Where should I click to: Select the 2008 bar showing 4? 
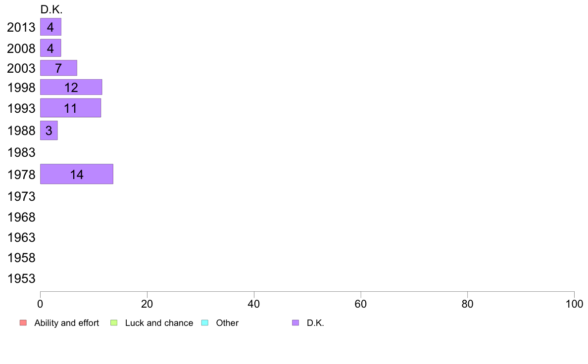point(50,48)
